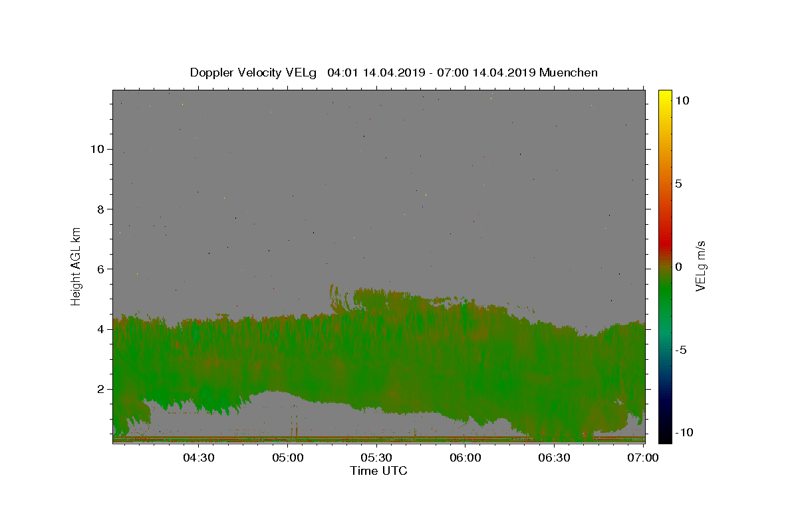This screenshot has width=798, height=532.
Task: Click the 06:30 time tick label
Action: [x=555, y=458]
